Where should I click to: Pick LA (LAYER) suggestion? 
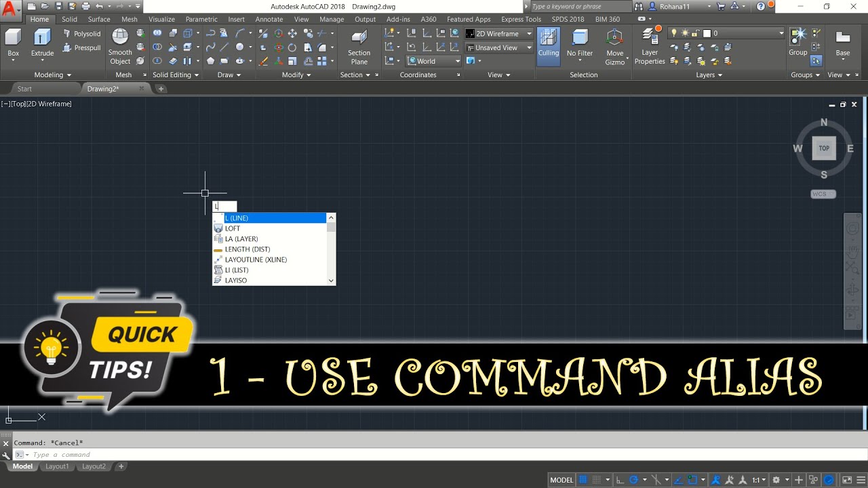pyautogui.click(x=269, y=239)
